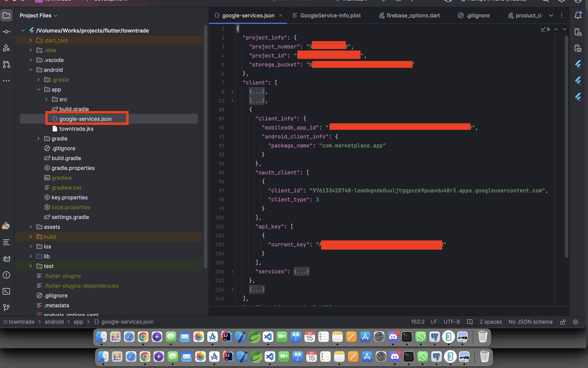Click the 162:2 caret position
The height and width of the screenshot is (368, 588).
[x=418, y=322]
